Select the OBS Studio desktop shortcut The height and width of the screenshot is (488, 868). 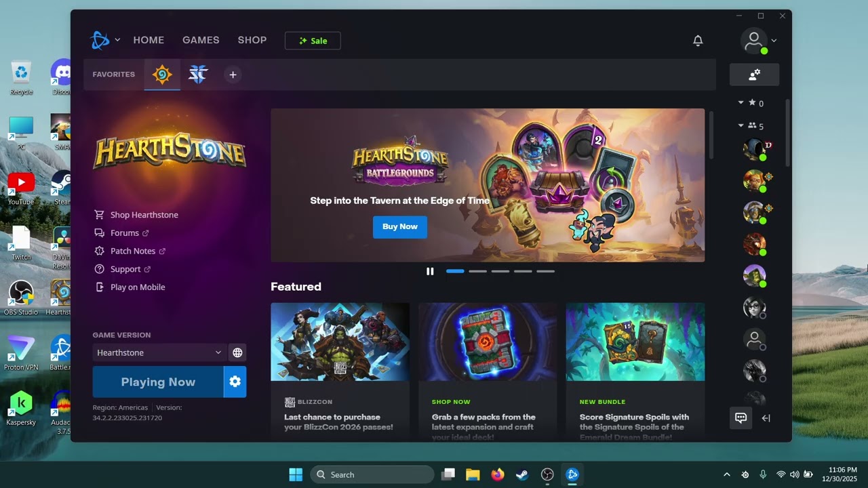point(21,298)
